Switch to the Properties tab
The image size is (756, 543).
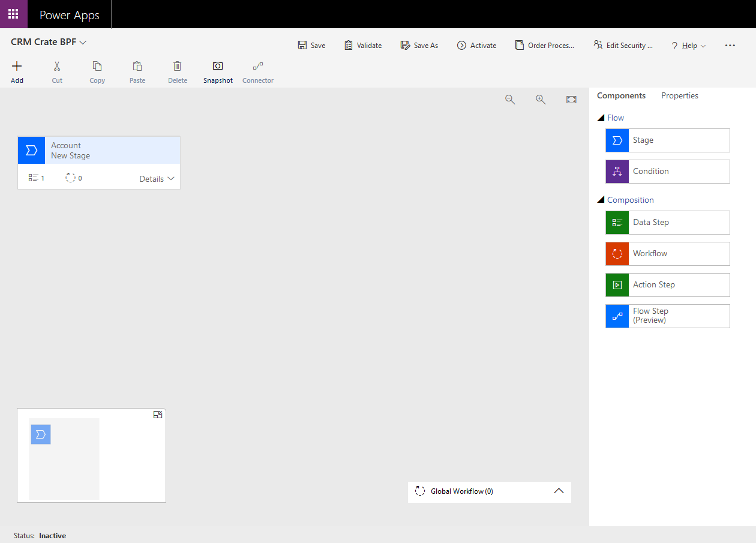pyautogui.click(x=679, y=95)
